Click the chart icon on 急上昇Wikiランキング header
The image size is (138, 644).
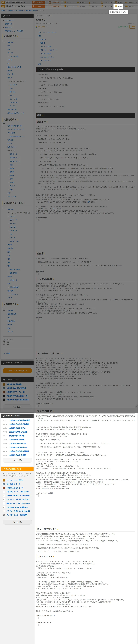click(x=4, y=469)
